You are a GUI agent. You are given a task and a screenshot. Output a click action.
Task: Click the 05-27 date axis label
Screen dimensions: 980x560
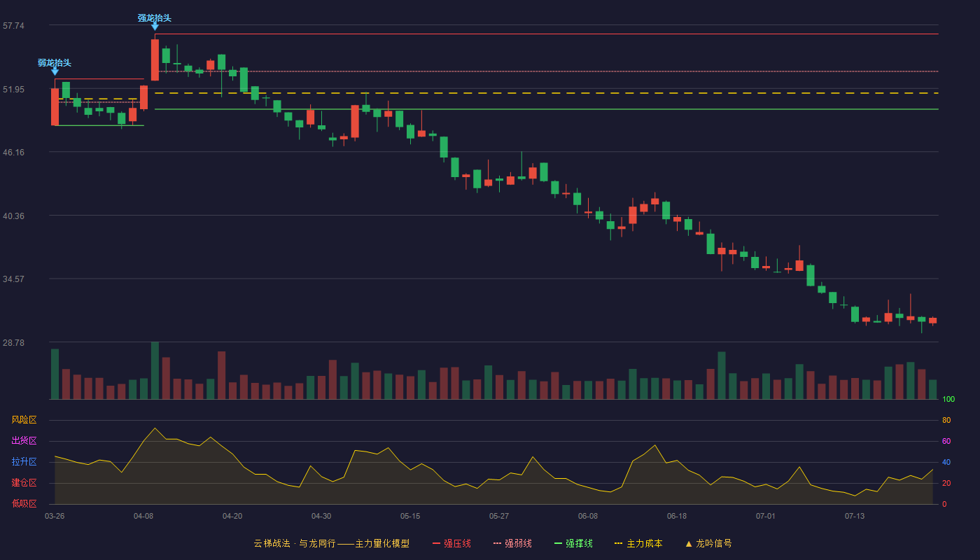499,516
